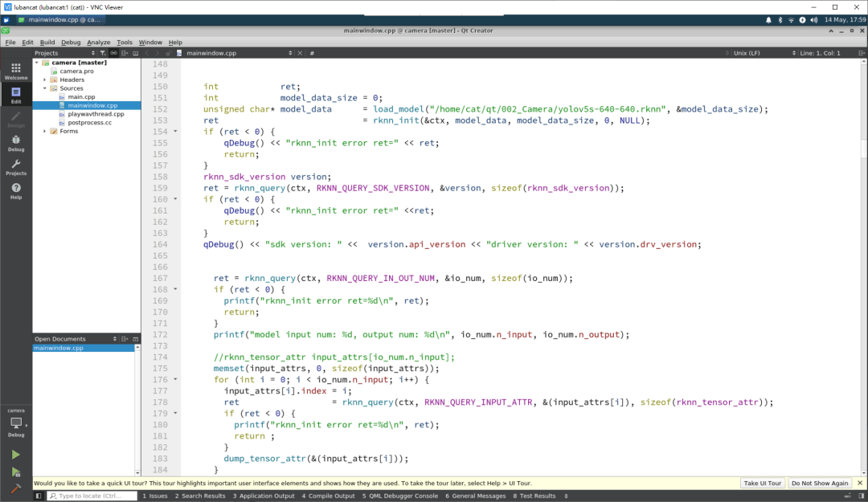
Task: Click the Do Not Show Again button
Action: click(819, 484)
